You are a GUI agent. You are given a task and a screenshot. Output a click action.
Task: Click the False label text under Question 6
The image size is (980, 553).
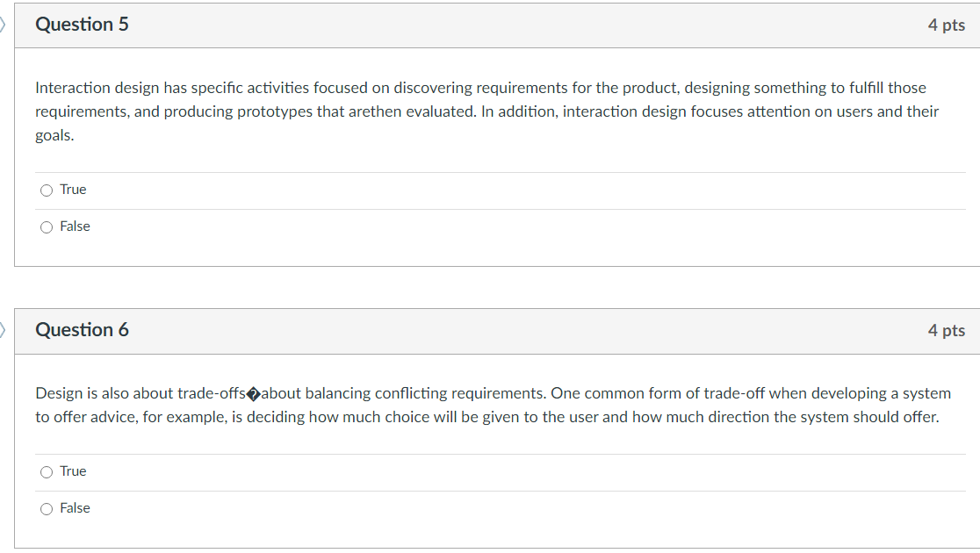click(x=76, y=508)
